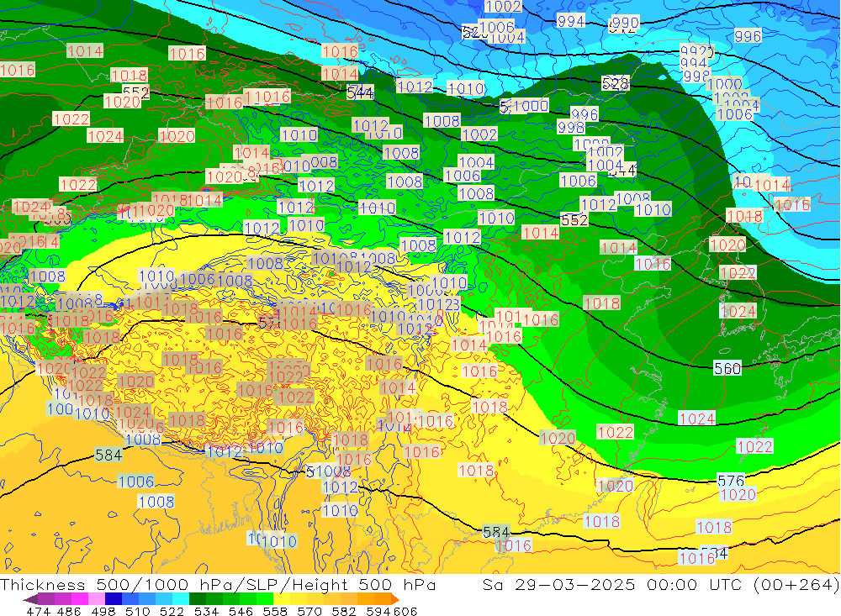Select the cyan legend swatch above 522
This screenshot has width=841, height=616.
pos(181,598)
